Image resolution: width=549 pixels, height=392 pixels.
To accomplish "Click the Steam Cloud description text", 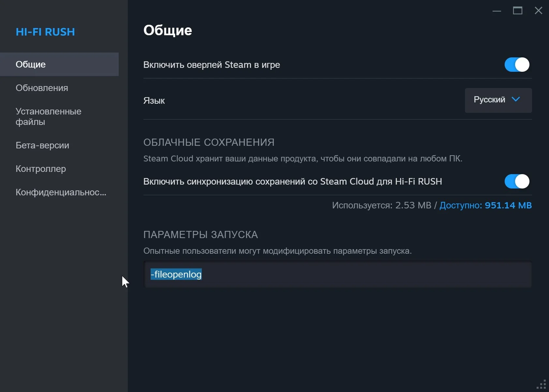I will [303, 158].
